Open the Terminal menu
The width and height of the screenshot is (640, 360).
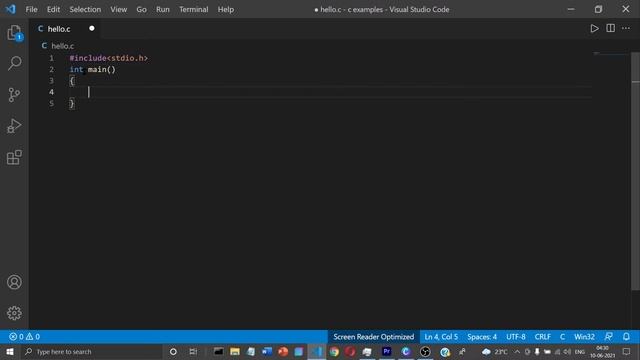tap(193, 9)
